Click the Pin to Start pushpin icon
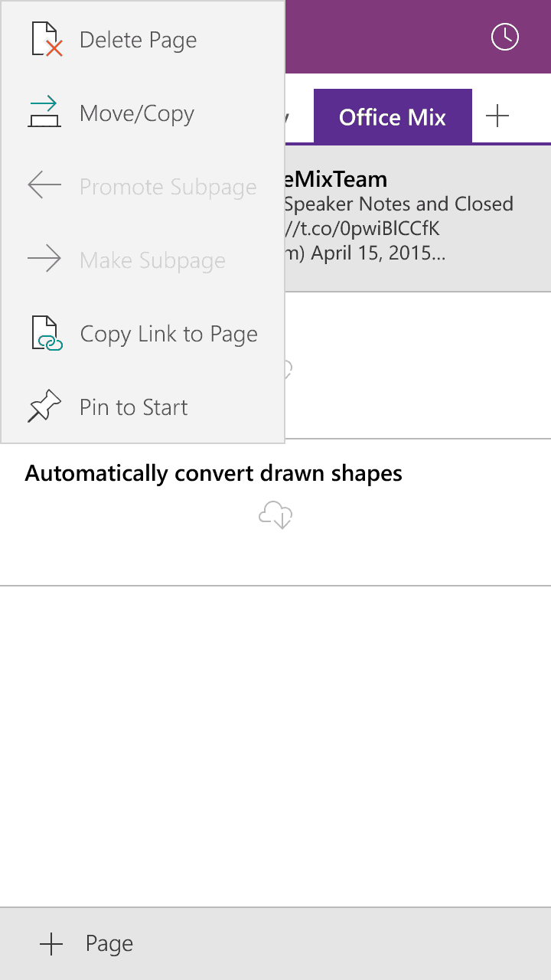Viewport: 551px width, 980px height. tap(44, 407)
